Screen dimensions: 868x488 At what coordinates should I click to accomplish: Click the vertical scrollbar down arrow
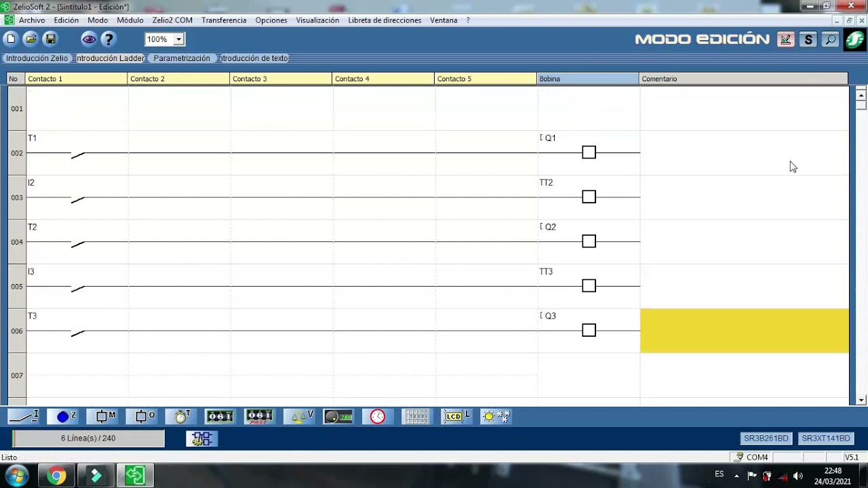[861, 400]
